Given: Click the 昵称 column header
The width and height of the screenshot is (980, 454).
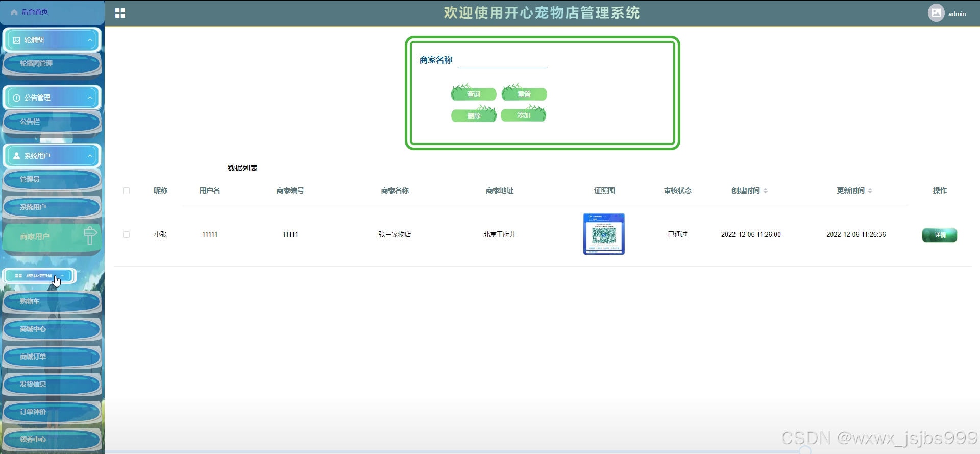Looking at the screenshot, I should 161,190.
